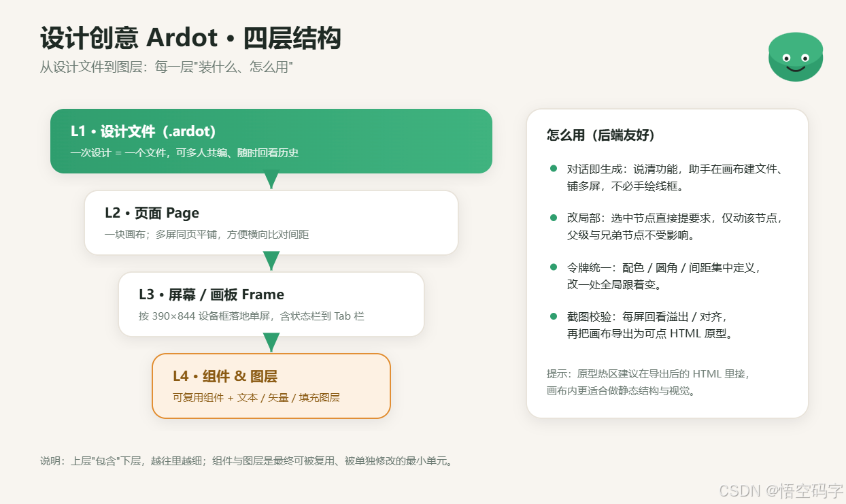Click the 截图校验 bullet text
The image size is (846, 504).
coord(650,325)
